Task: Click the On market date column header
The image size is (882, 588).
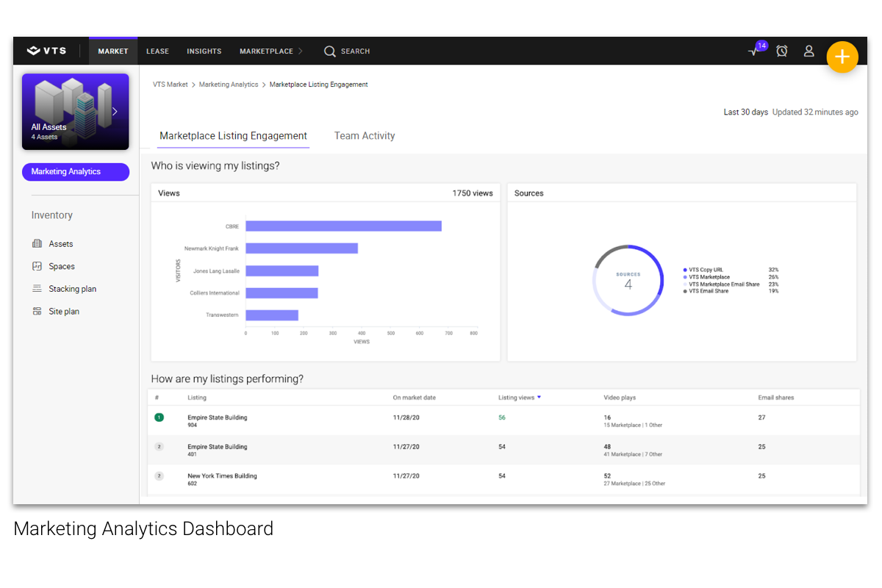Action: [x=414, y=398]
